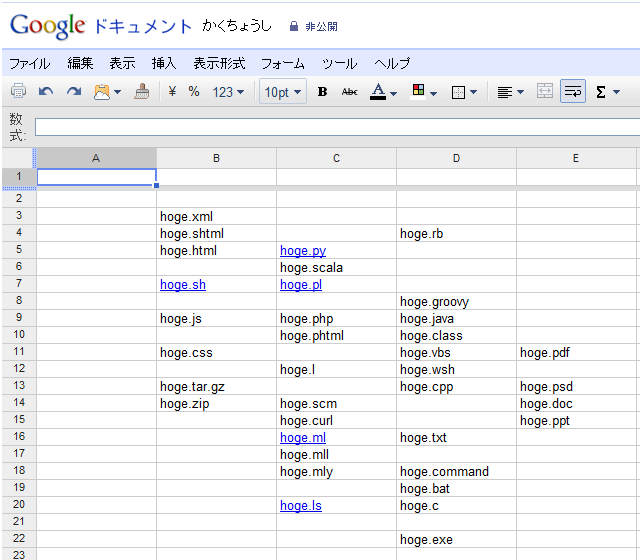The width and height of the screenshot is (640, 560).
Task: Click the lock icon beside 非公開
Action: [x=293, y=27]
